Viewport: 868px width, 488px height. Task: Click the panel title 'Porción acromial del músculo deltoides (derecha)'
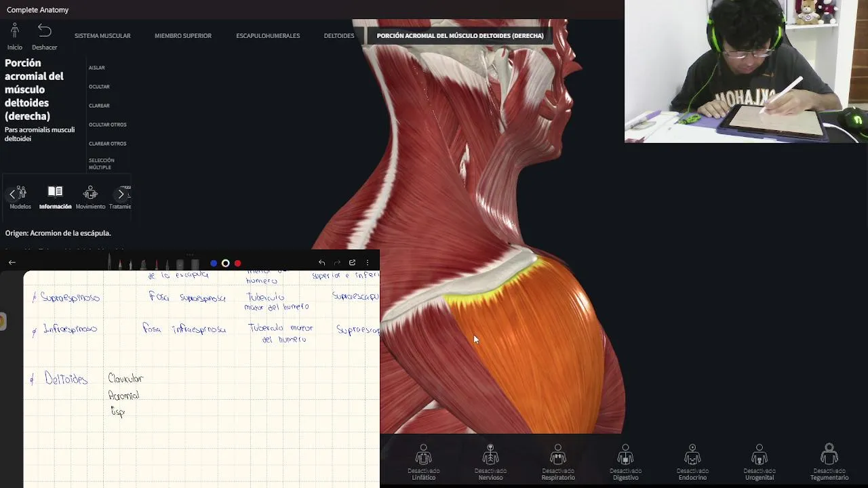[35, 89]
